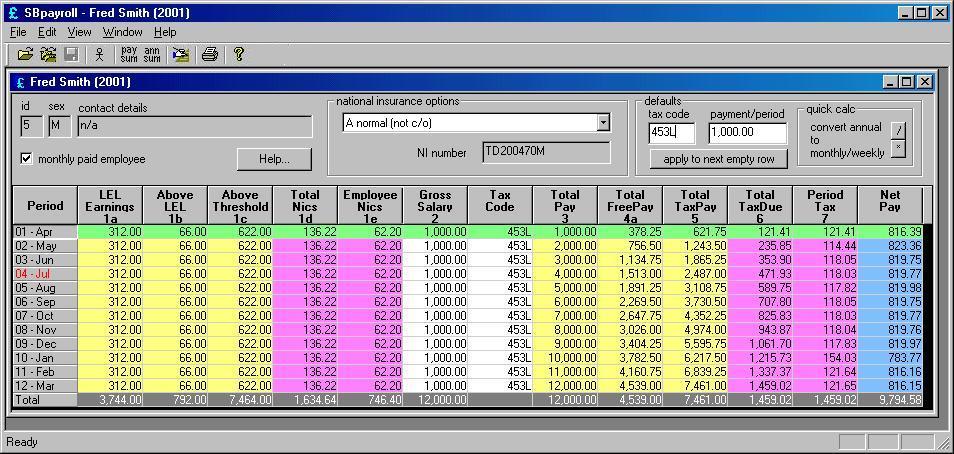
Task: Open the File menu
Action: pos(18,32)
